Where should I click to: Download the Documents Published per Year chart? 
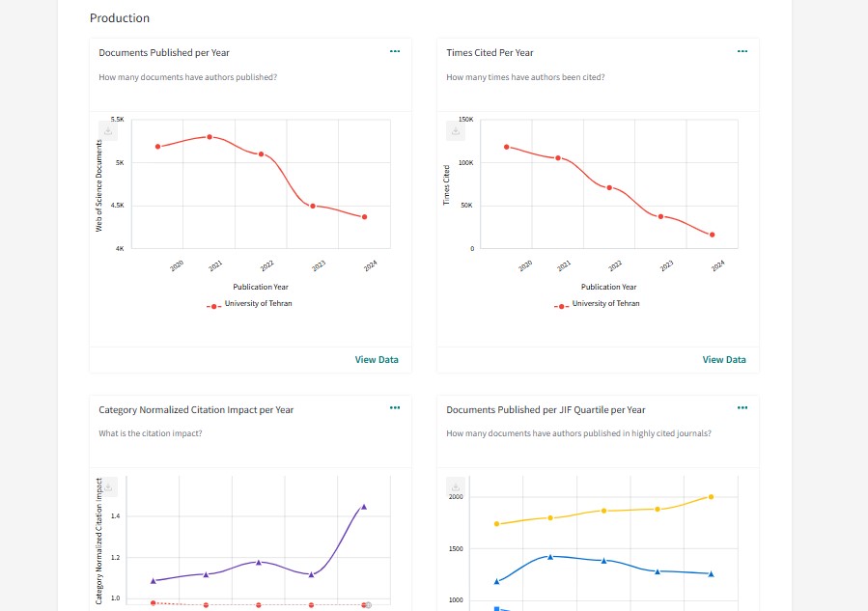click(108, 131)
